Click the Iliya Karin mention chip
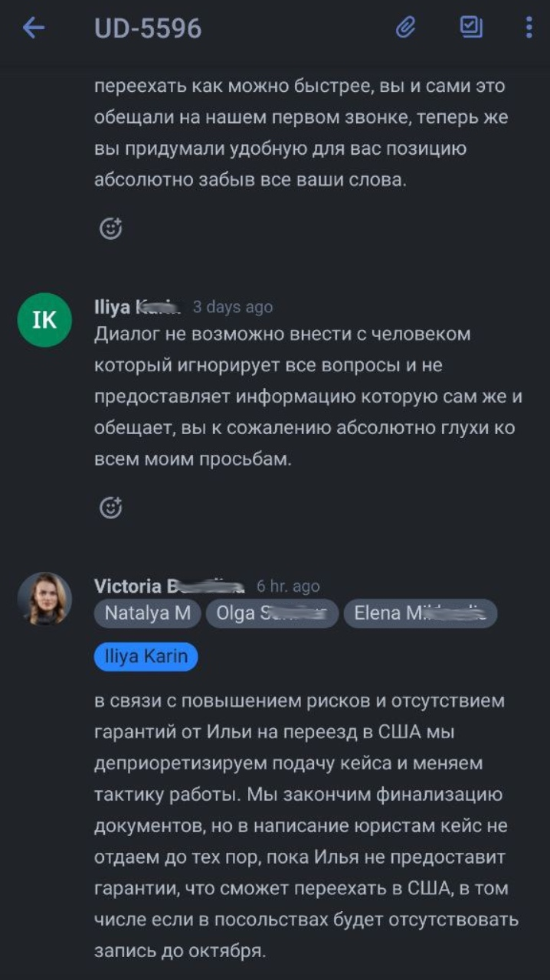The width and height of the screenshot is (550, 980). click(x=146, y=656)
